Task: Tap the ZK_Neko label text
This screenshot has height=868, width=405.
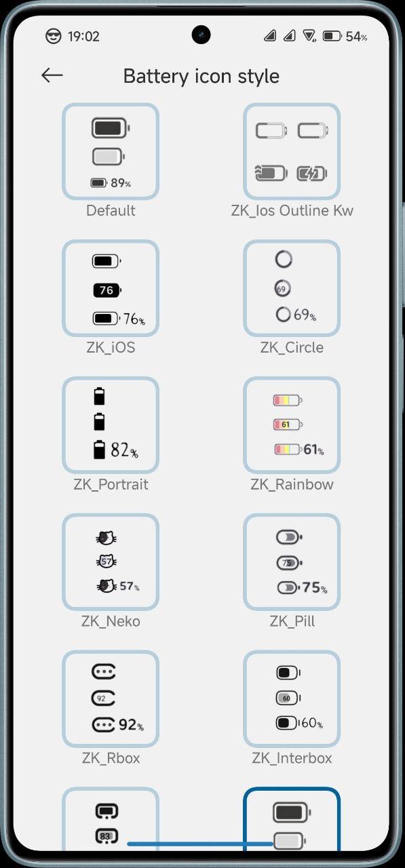Action: [x=111, y=621]
